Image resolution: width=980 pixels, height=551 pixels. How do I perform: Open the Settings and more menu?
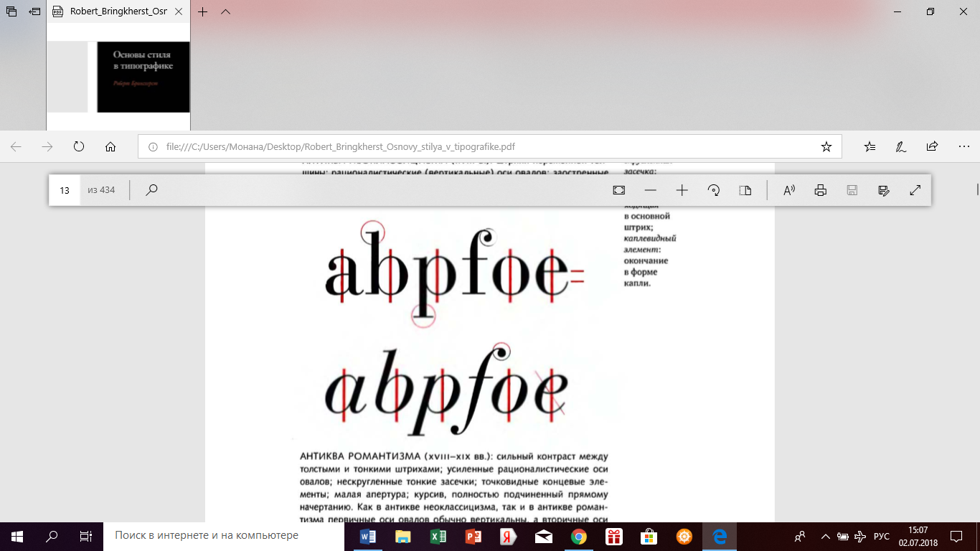click(963, 146)
